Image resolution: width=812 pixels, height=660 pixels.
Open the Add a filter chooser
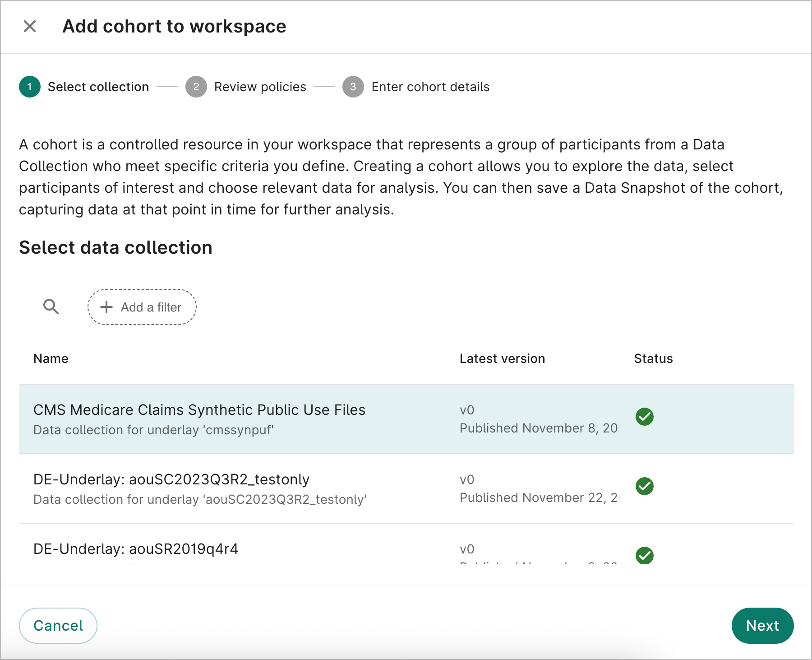pyautogui.click(x=142, y=307)
